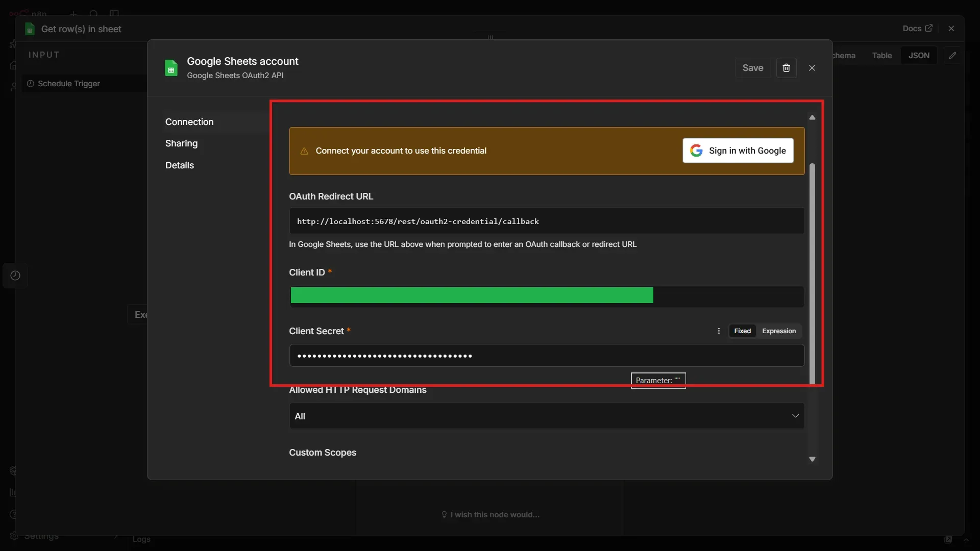
Task: Click the Logs label at bottom
Action: pyautogui.click(x=141, y=539)
